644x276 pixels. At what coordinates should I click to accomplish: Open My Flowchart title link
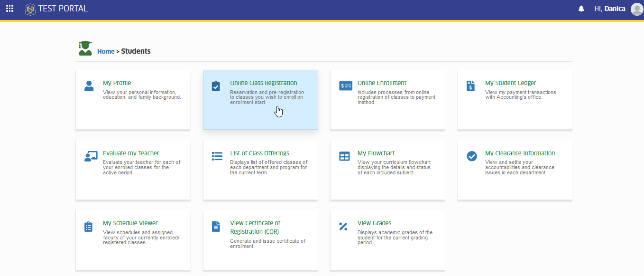[376, 153]
